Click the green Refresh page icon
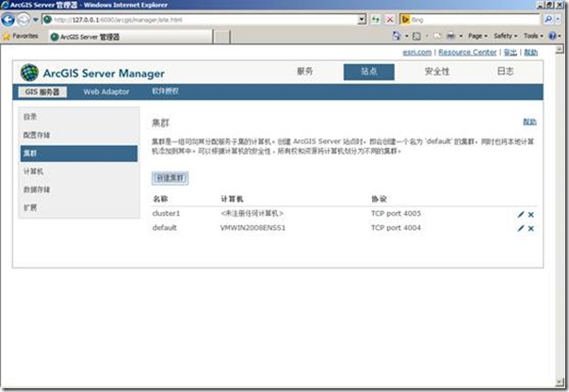569x392 pixels. [376, 20]
